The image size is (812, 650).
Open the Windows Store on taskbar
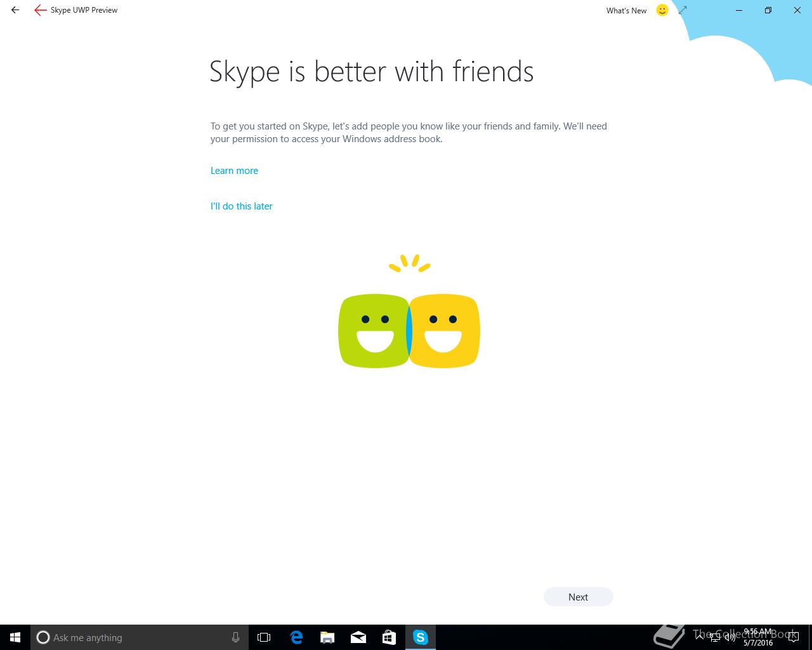pos(390,637)
